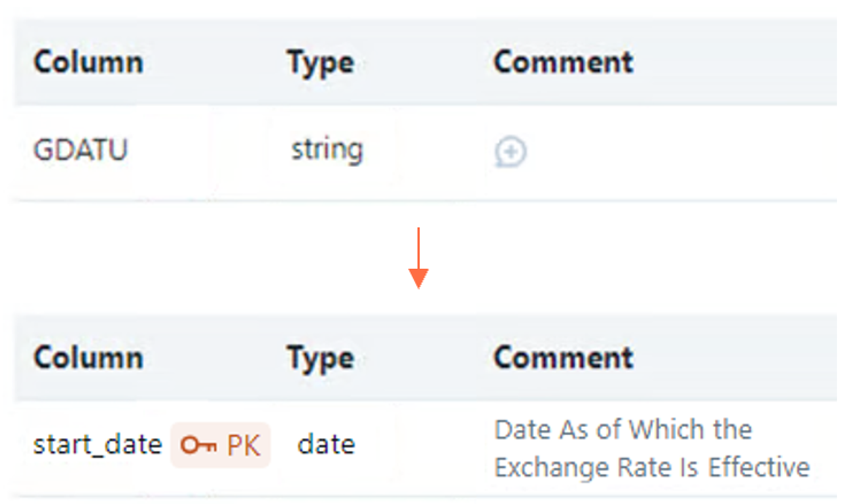Screen dimensions: 854x504
Task: Click the bottom table's Column header
Action: point(88,358)
